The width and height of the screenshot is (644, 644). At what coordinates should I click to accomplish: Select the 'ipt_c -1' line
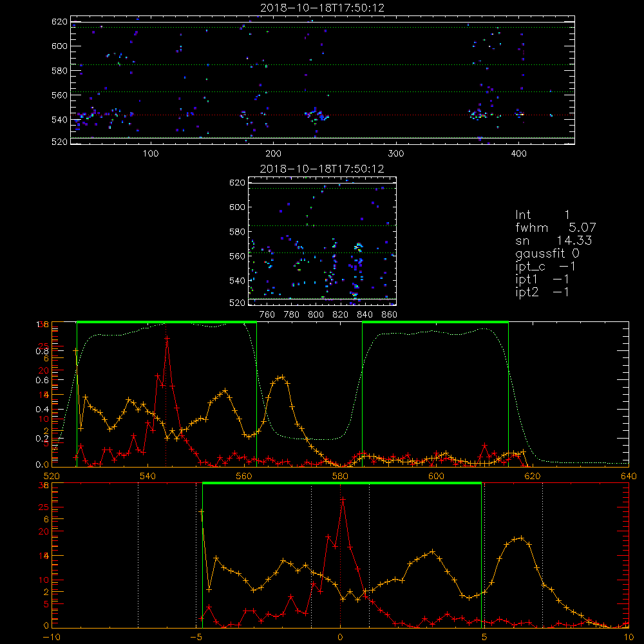click(545, 267)
